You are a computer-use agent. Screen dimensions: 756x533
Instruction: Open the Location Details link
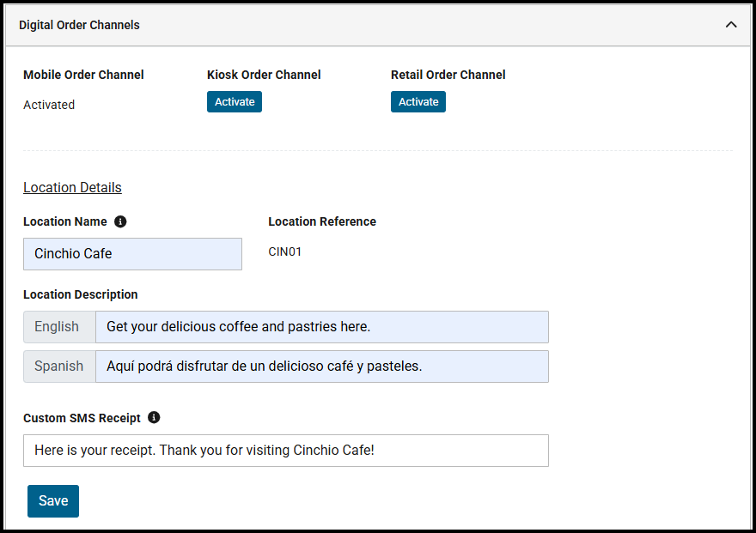72,187
